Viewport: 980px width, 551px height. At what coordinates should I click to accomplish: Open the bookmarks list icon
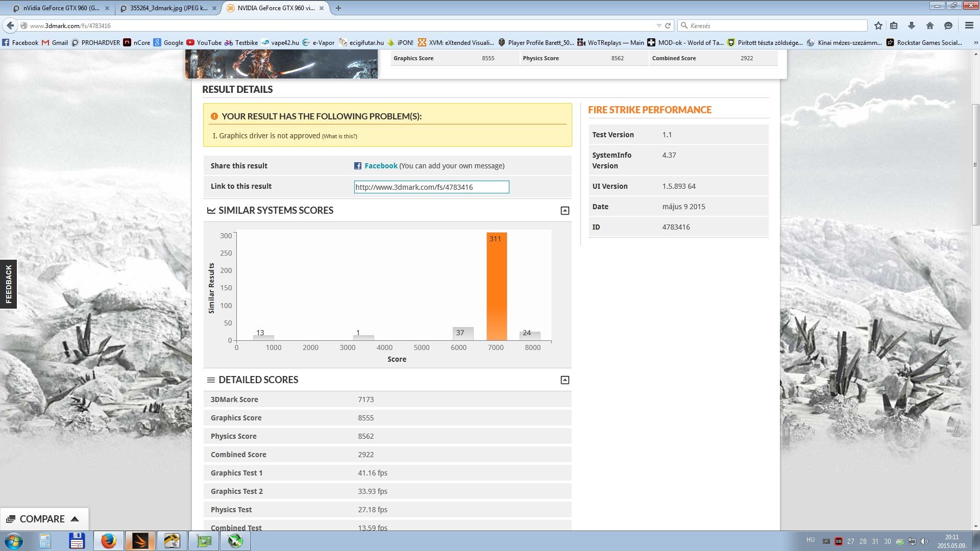tap(894, 26)
